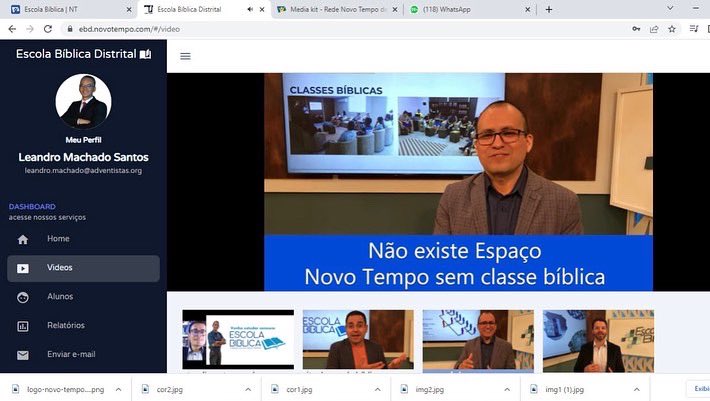Close the Escola Bíblica | NT tab
The image size is (710, 401).
point(129,9)
